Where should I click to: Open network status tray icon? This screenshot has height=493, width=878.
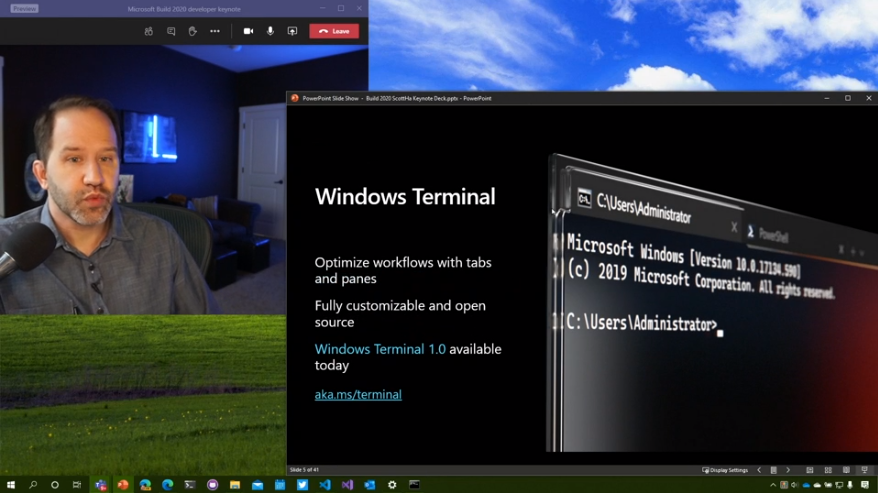tap(839, 485)
